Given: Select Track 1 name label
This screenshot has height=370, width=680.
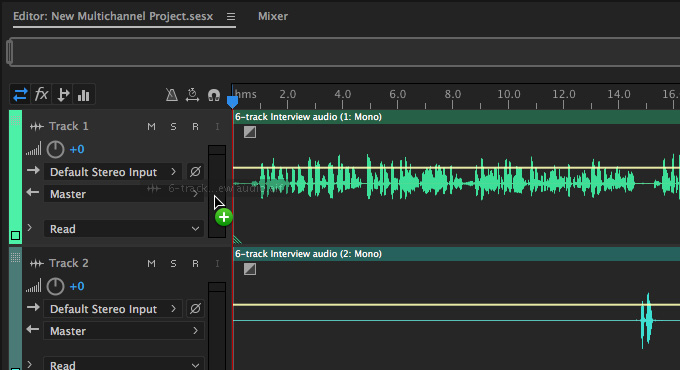Looking at the screenshot, I should pos(69,126).
